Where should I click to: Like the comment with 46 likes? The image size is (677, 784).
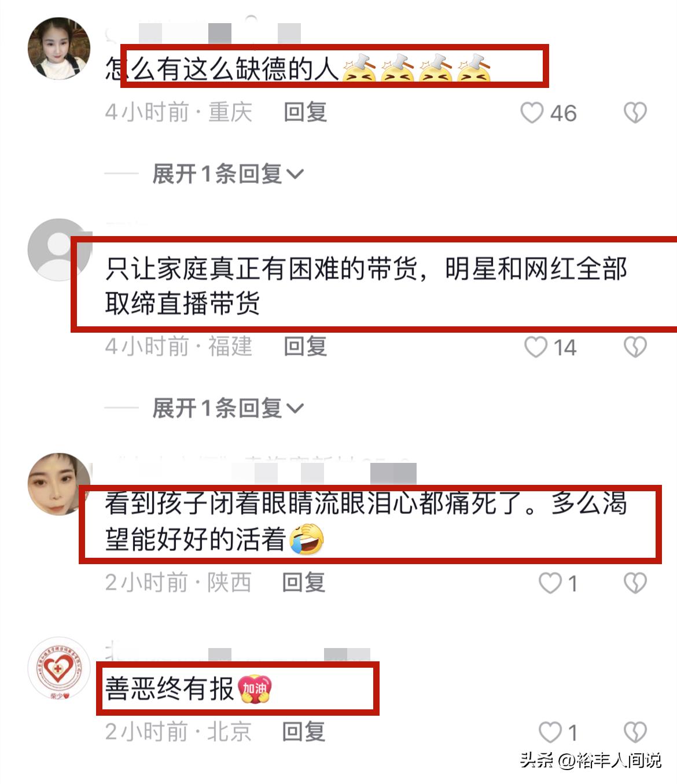click(x=532, y=113)
